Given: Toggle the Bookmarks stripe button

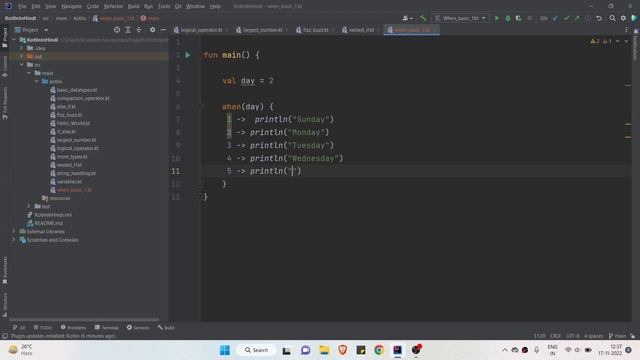Looking at the screenshot, I should tap(4, 271).
